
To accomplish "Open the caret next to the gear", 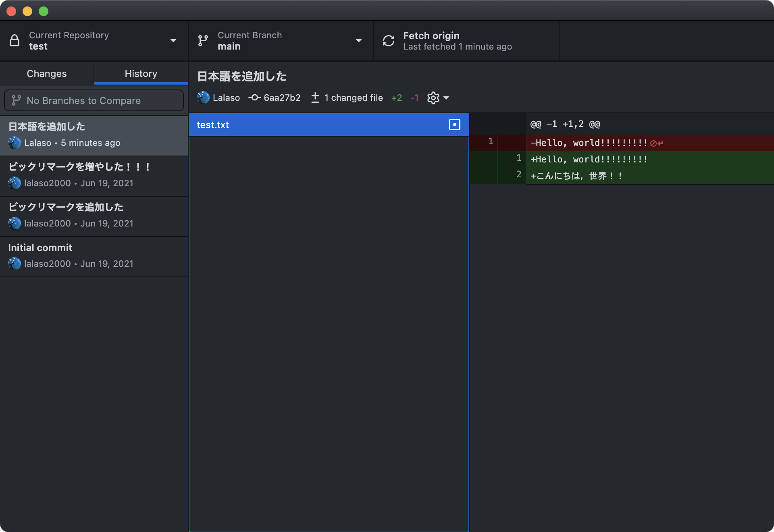I will [446, 98].
